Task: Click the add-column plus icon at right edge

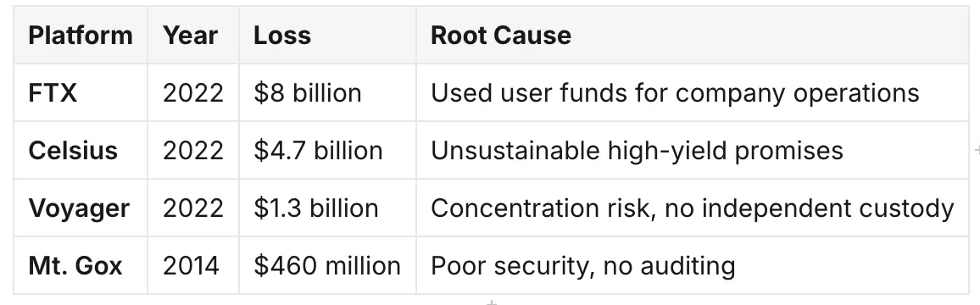Action: pos(977,150)
